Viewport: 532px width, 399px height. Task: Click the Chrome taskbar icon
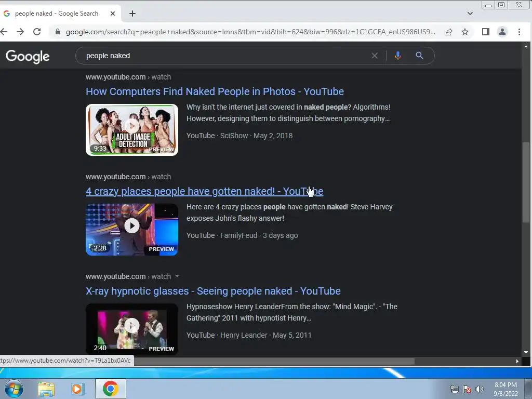111,389
